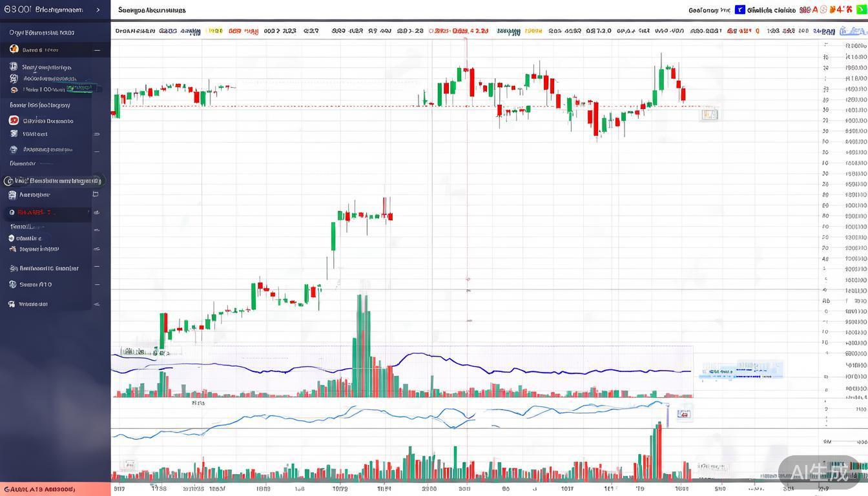Open the top title tab above the chart
Screen dimensions: 868x496
[152, 10]
